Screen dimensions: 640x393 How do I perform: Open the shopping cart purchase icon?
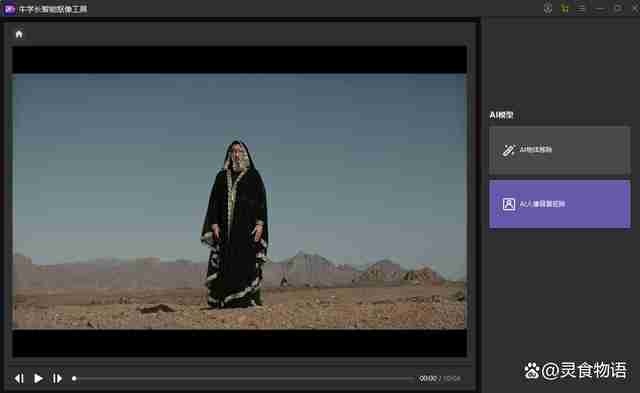[x=564, y=9]
